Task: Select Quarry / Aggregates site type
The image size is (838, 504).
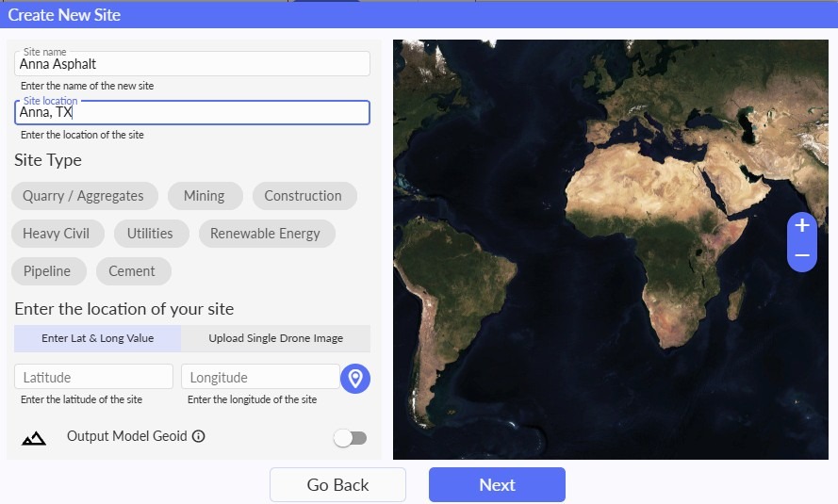Action: 85,196
